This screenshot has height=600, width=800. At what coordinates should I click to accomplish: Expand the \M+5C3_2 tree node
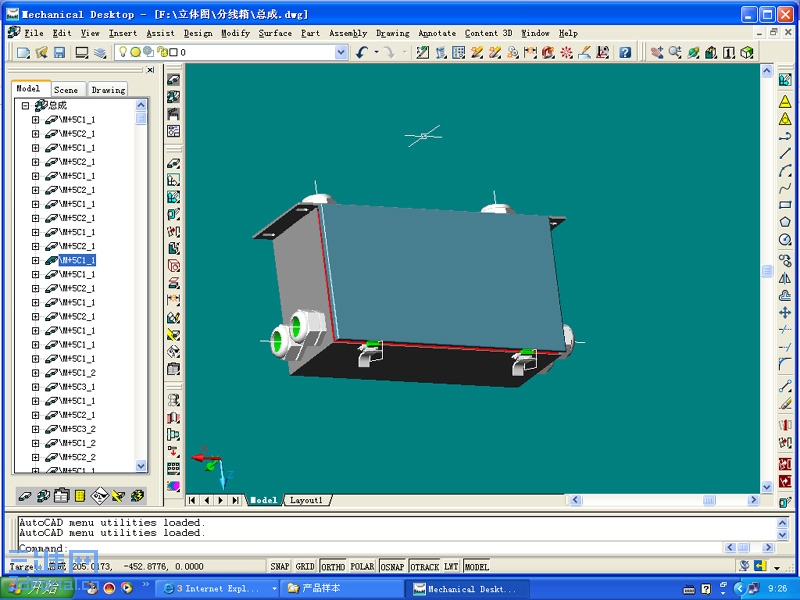[x=35, y=429]
